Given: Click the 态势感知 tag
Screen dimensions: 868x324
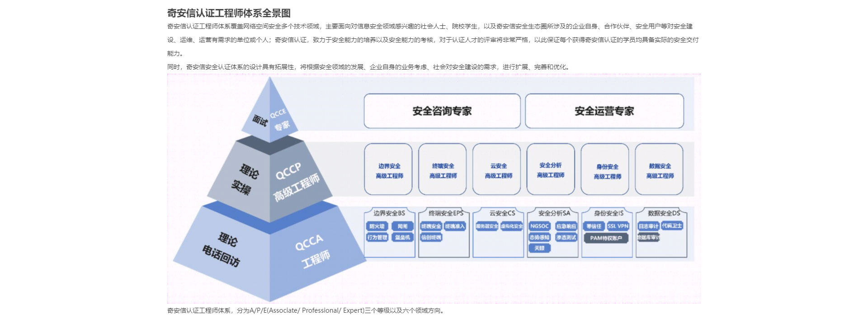Looking at the screenshot, I should tap(539, 237).
